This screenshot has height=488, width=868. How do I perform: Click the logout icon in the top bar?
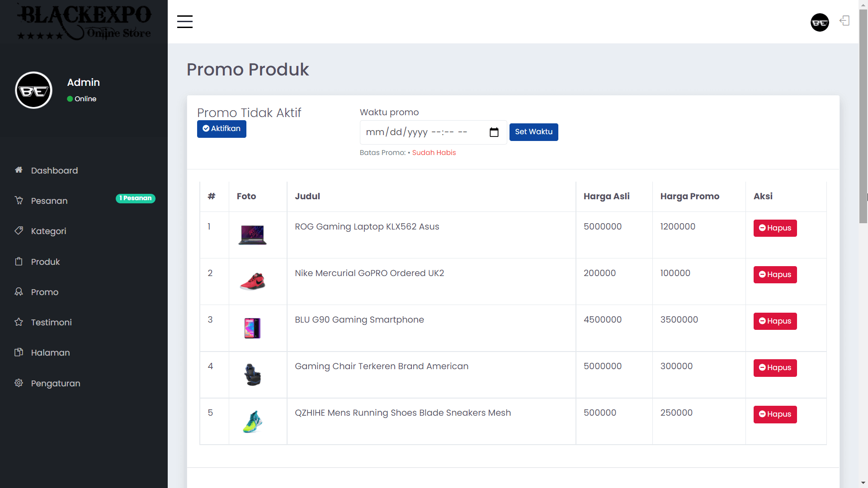[x=844, y=21]
